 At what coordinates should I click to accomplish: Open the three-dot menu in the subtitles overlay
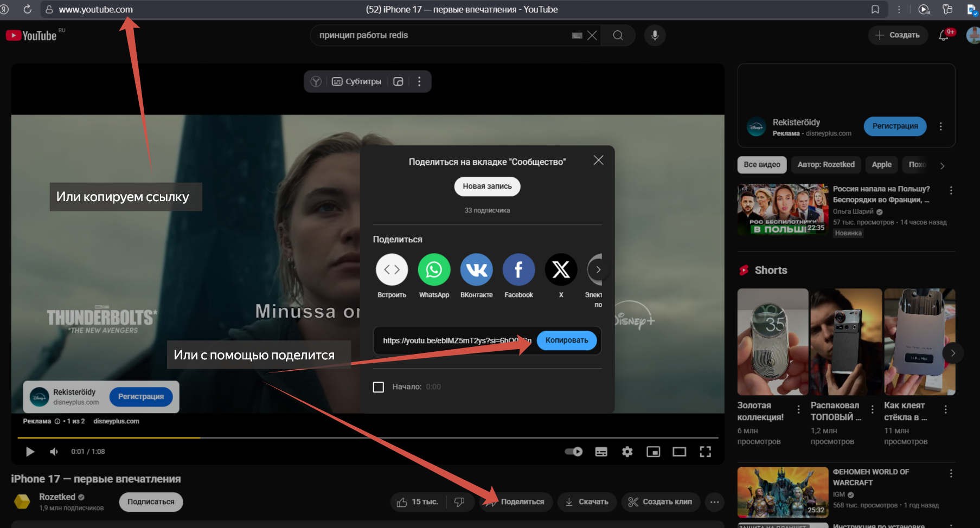[x=419, y=81]
